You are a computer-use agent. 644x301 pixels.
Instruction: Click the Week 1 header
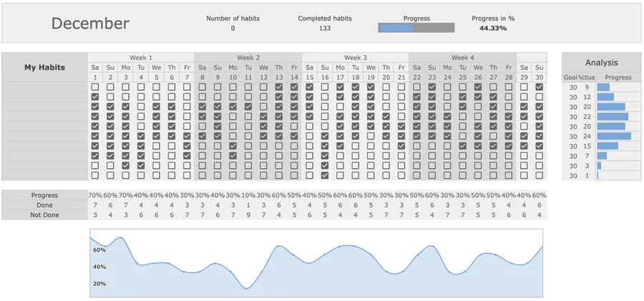(141, 57)
